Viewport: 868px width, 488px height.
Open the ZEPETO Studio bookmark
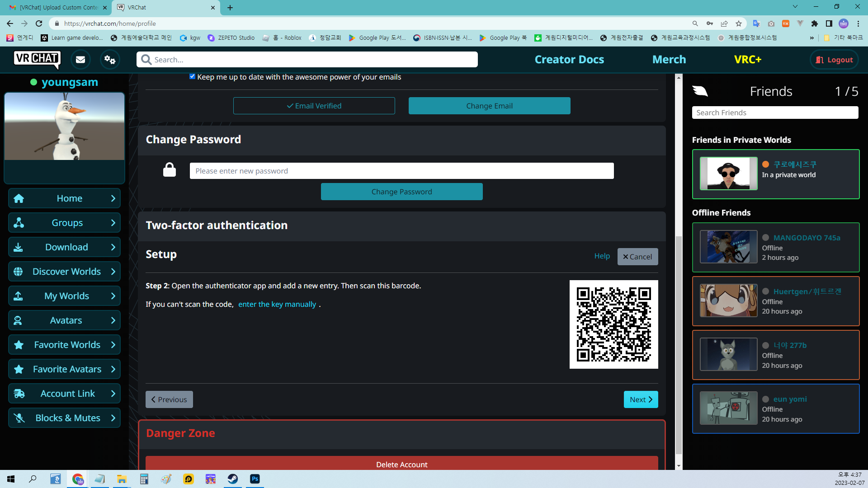click(x=231, y=38)
